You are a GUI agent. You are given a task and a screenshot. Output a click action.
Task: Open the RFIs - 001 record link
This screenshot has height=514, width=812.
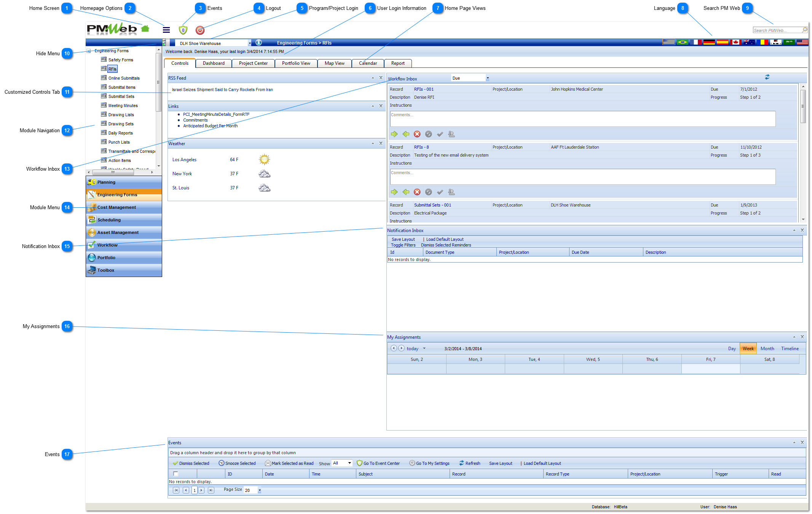tap(424, 89)
